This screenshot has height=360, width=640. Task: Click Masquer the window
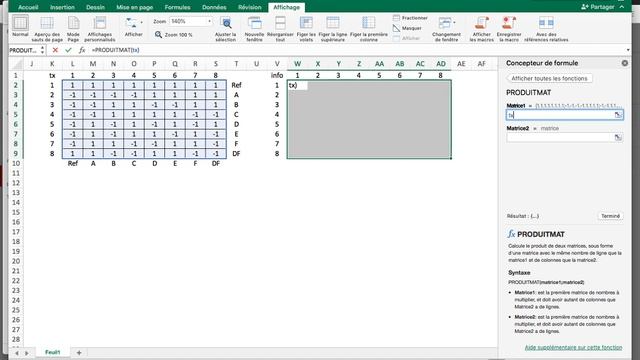pos(407,28)
